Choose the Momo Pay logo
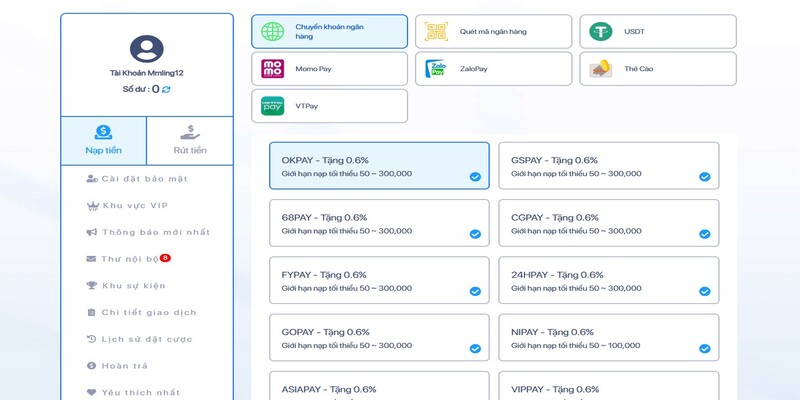Screen dimensions: 800x400 coord(272,69)
